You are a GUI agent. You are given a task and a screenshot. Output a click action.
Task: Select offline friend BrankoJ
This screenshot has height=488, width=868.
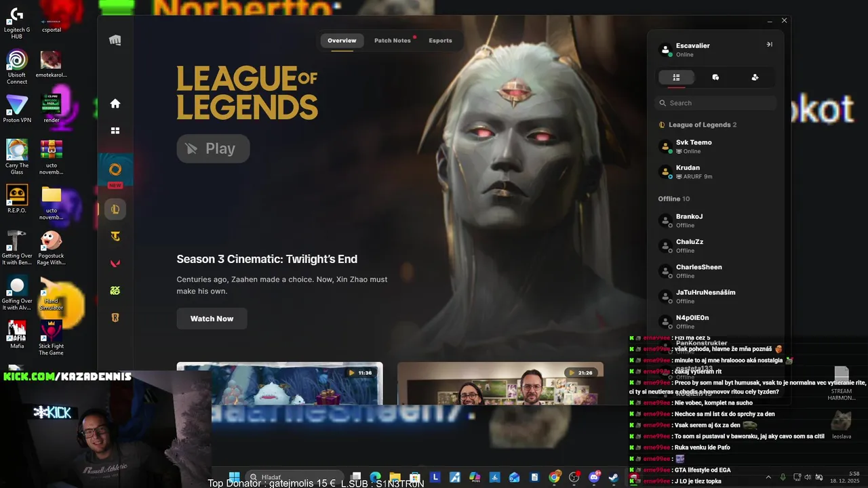pos(716,220)
